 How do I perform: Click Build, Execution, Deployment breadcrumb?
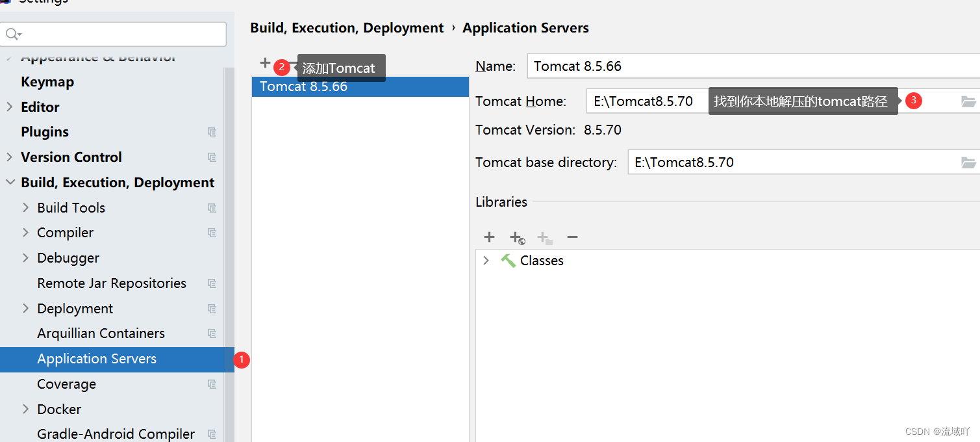tap(347, 28)
